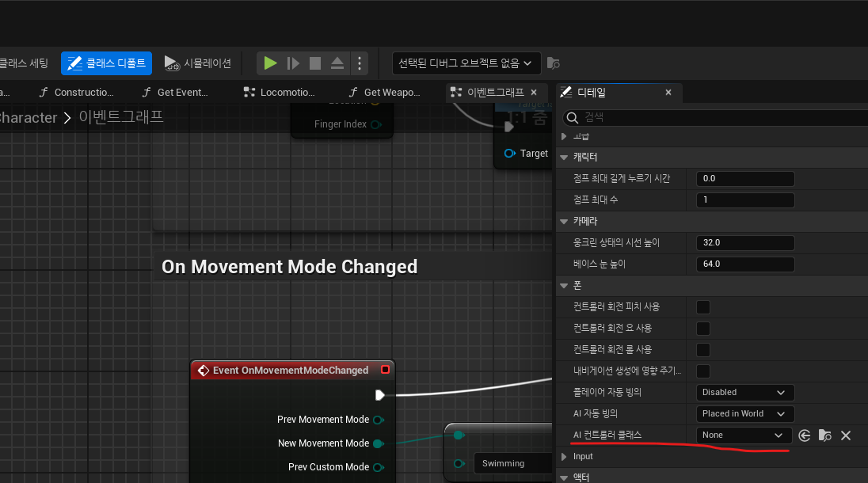Screen dimensions: 868x483
Task: Click On Movement Mode Changed comment title
Action: 290,267
